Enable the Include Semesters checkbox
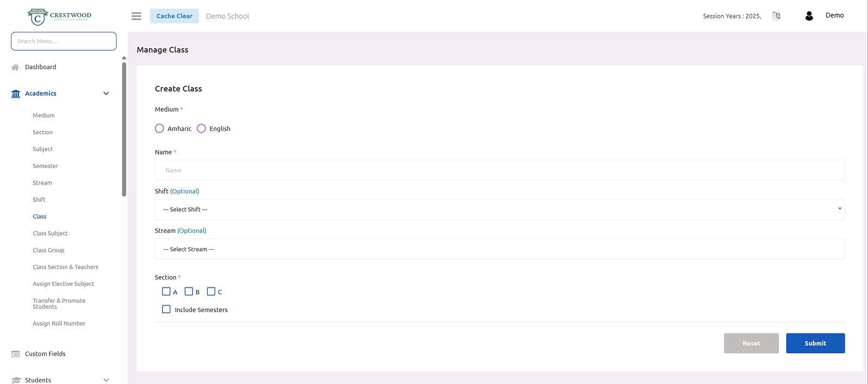868x384 pixels. point(166,309)
